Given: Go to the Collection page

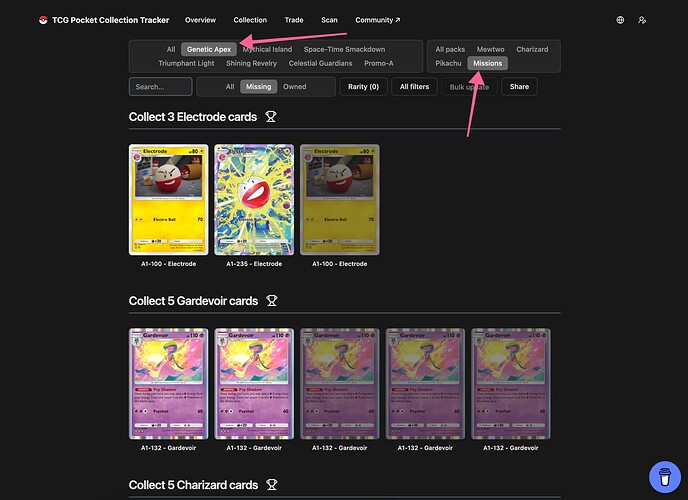Looking at the screenshot, I should click(x=250, y=20).
